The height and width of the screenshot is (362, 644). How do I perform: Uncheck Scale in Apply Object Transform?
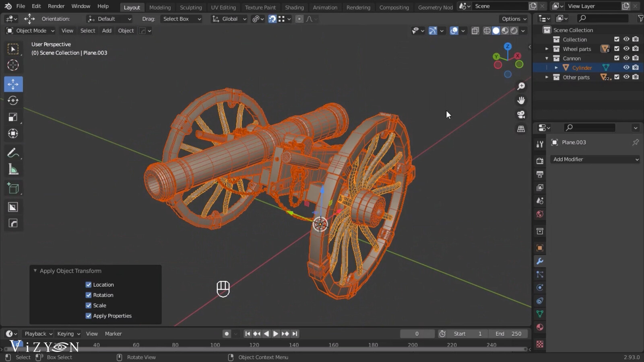tap(89, 305)
